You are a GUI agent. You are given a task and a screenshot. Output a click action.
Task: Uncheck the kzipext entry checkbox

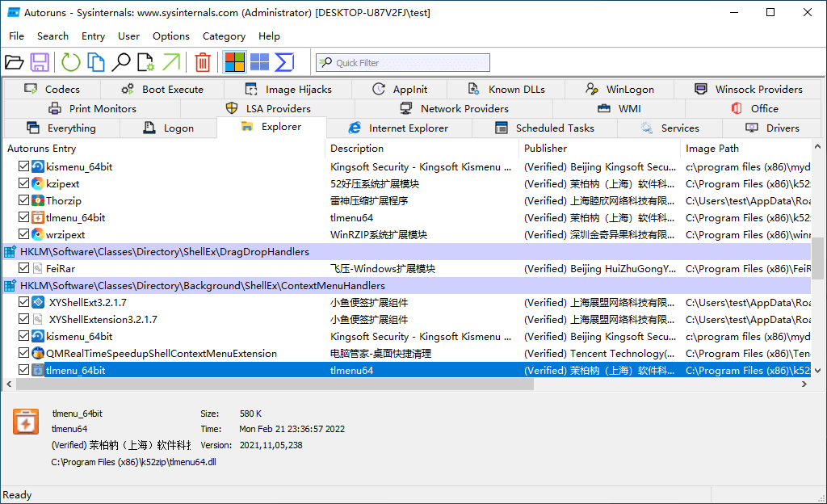click(x=23, y=183)
